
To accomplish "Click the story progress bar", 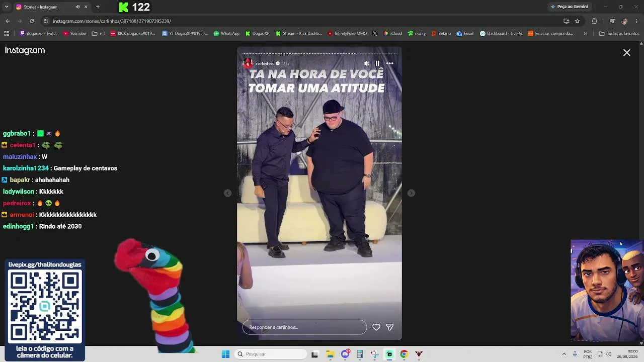I will [x=319, y=53].
